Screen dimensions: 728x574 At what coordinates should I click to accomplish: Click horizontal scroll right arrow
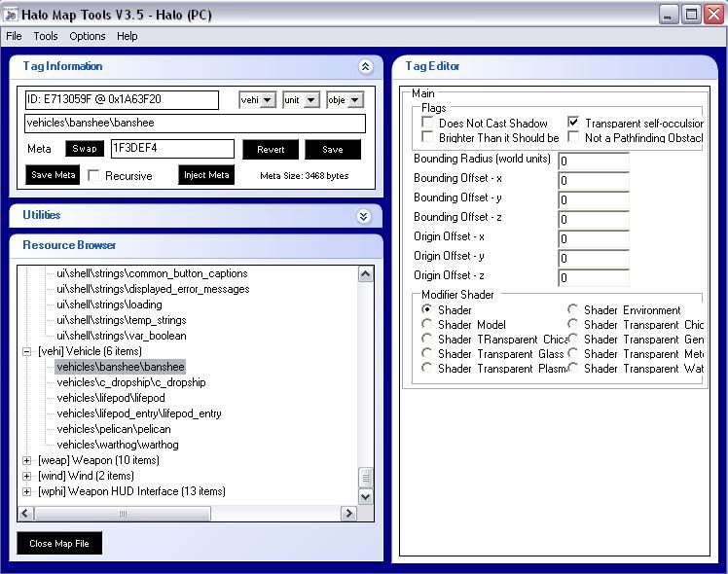(x=348, y=514)
